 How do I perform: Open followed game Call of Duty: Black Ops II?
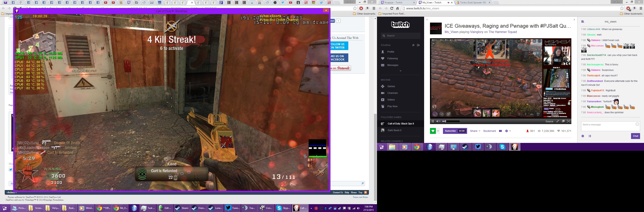pos(401,124)
